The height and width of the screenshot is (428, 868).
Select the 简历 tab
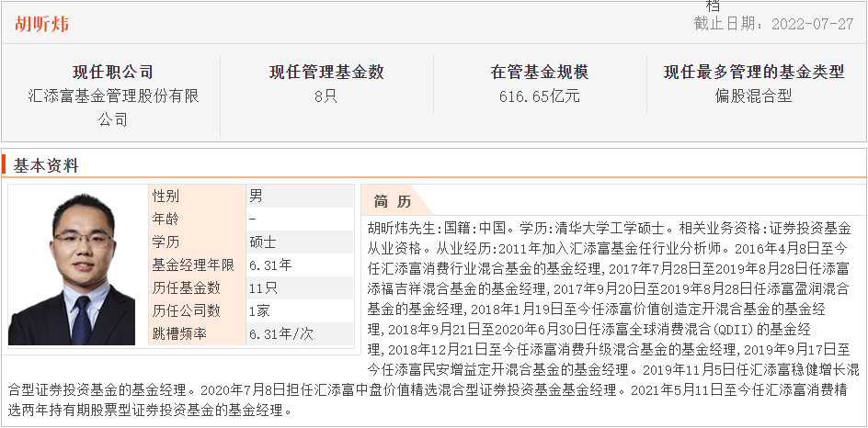pos(393,202)
